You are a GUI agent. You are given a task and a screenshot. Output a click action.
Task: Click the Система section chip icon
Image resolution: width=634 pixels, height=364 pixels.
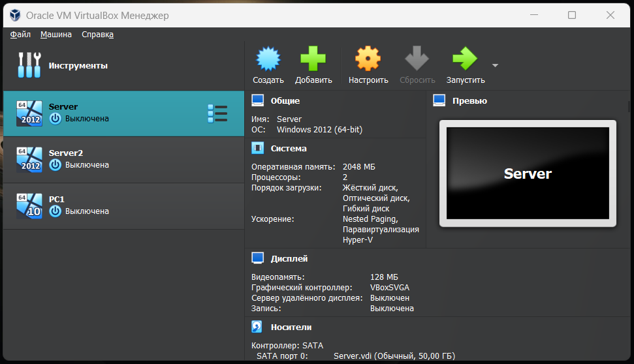[257, 148]
